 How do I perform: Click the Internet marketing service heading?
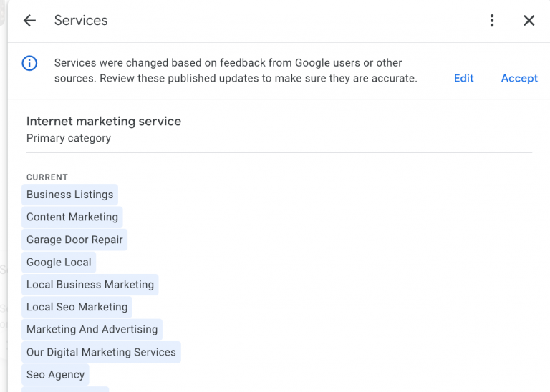coord(104,121)
